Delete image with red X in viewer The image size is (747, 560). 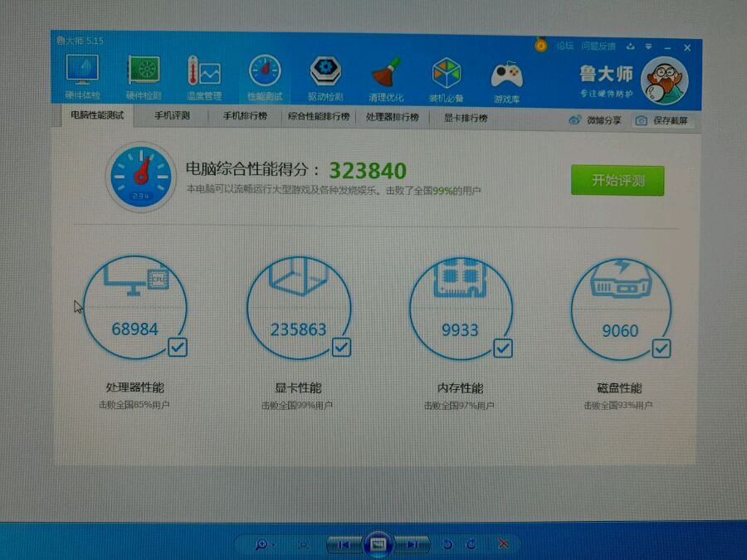click(503, 543)
